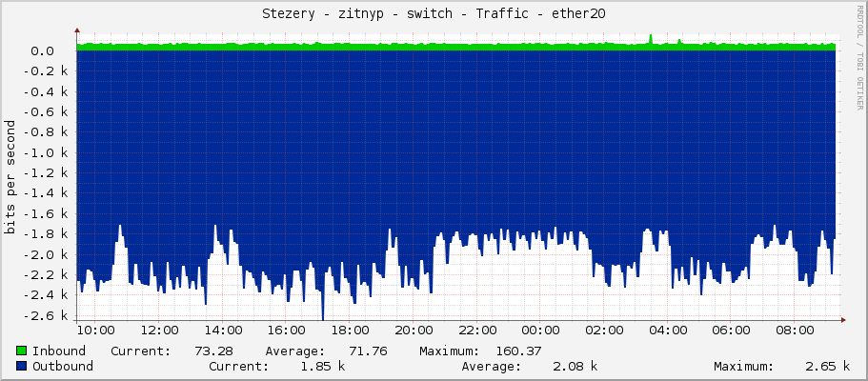Click the -0.6 k y-axis label
Screen dimensions: 868x381
(46, 112)
